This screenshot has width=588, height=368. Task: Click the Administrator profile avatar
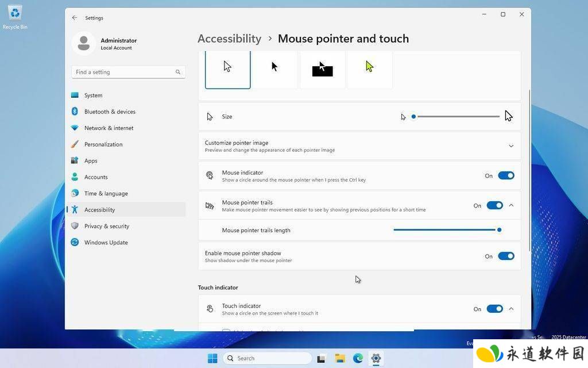[x=84, y=43]
